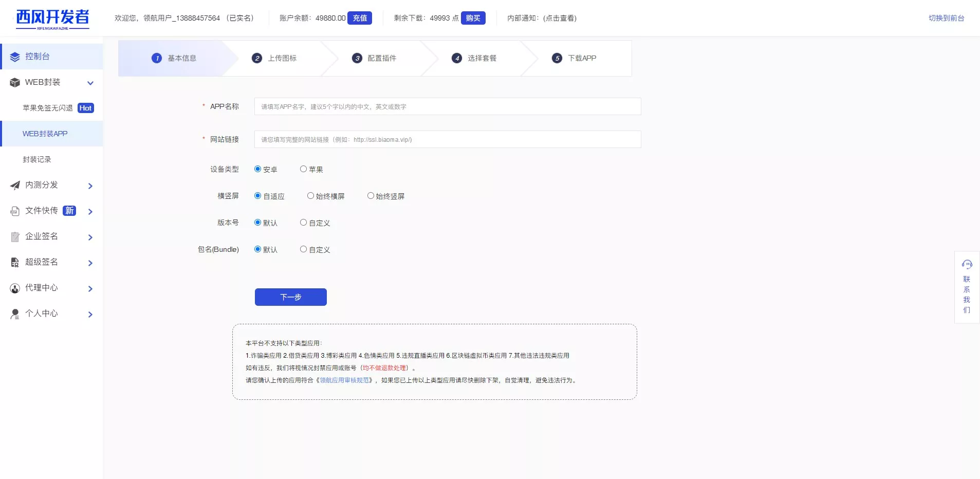Open the 封装记录 menu item
Image resolution: width=980 pixels, height=479 pixels.
click(37, 159)
